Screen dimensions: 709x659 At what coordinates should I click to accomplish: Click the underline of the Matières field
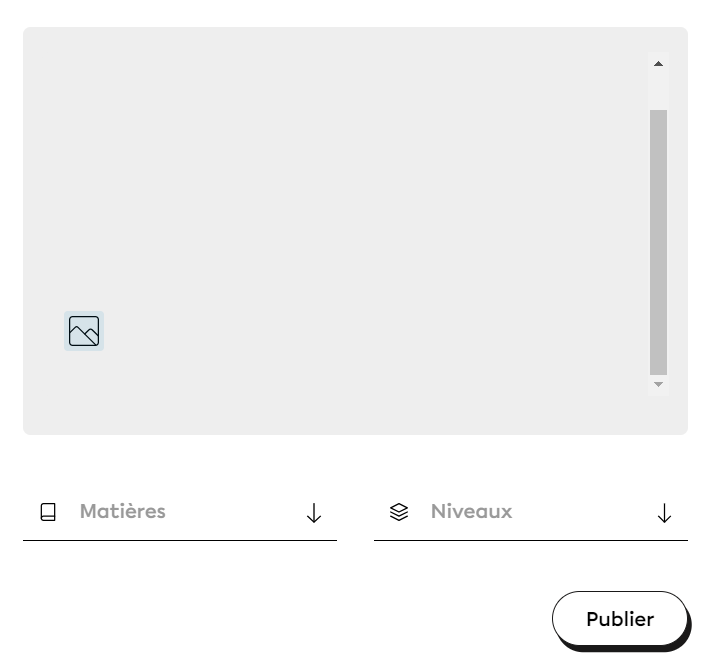pyautogui.click(x=180, y=540)
